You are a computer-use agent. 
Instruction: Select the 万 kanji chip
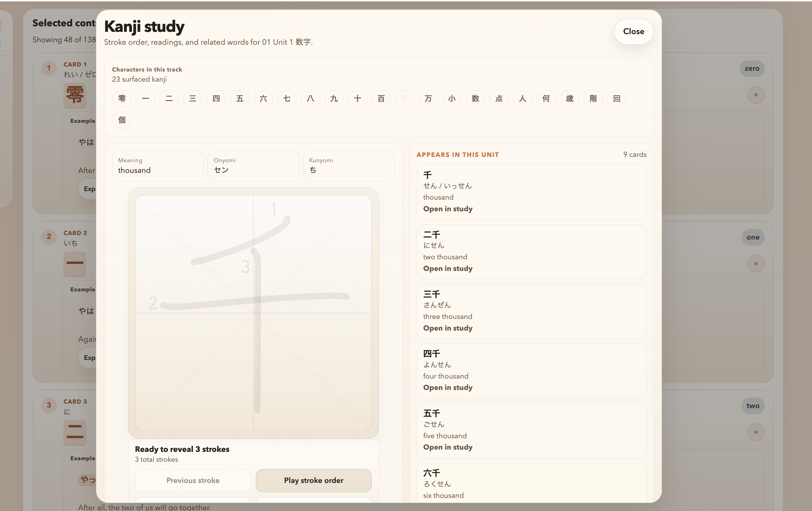click(x=428, y=99)
